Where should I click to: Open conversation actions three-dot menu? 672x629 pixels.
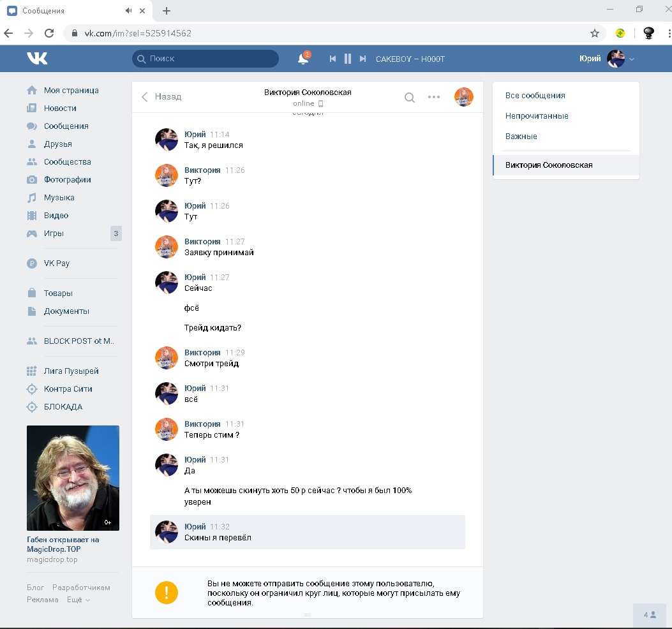pyautogui.click(x=434, y=98)
